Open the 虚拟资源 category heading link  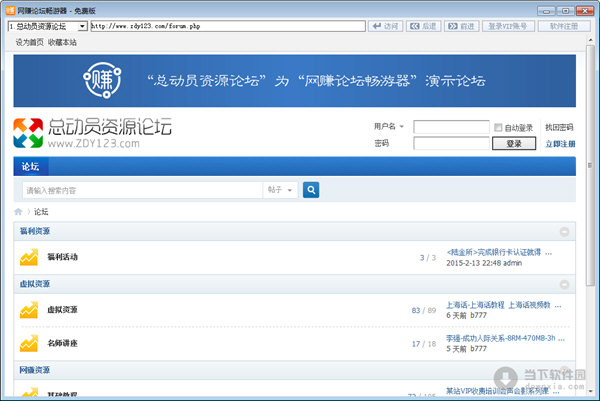[x=35, y=284]
